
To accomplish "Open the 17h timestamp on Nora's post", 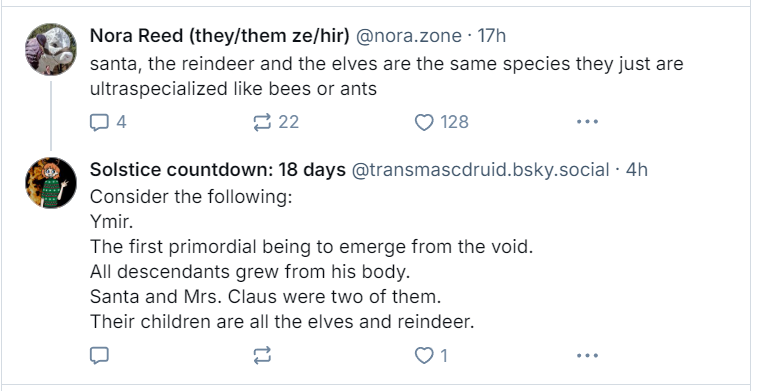I will point(491,36).
